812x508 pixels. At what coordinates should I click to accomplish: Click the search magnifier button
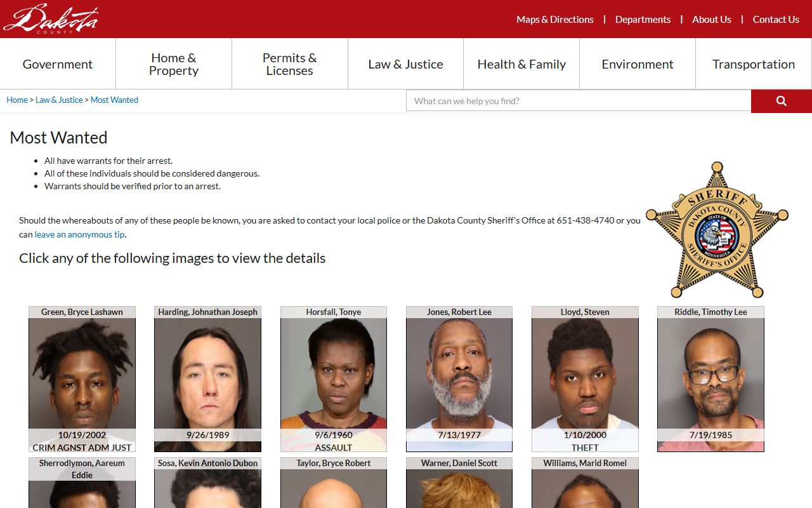782,101
